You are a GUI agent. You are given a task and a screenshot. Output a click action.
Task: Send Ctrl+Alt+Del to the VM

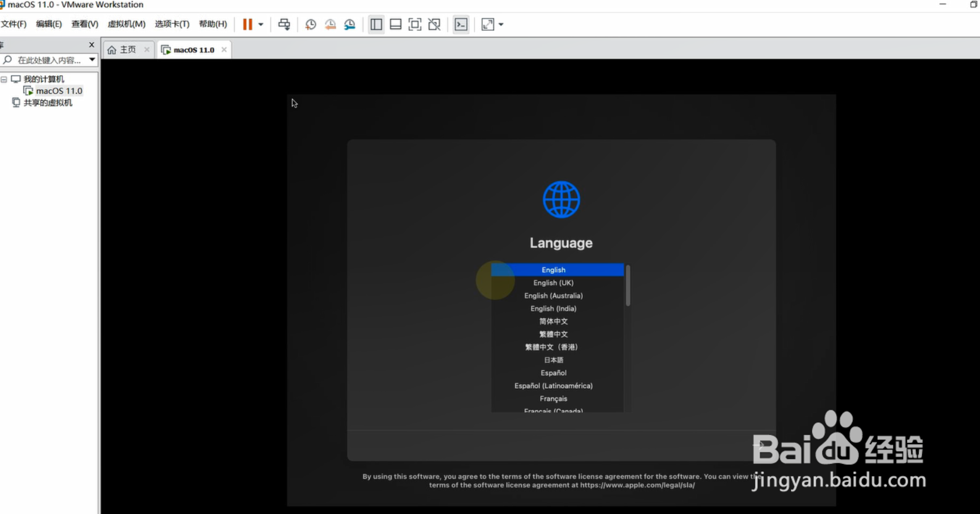pyautogui.click(x=284, y=24)
